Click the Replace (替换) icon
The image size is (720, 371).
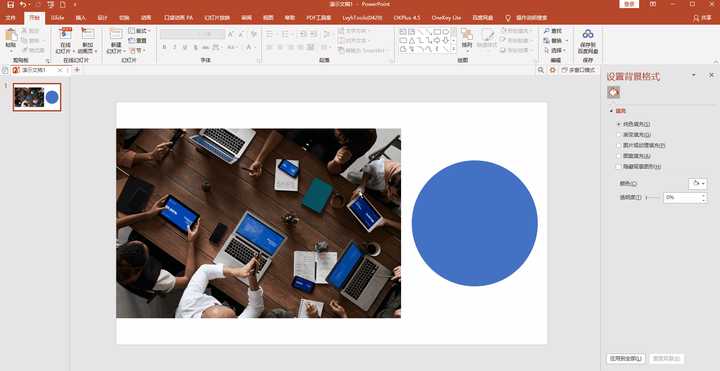point(546,40)
